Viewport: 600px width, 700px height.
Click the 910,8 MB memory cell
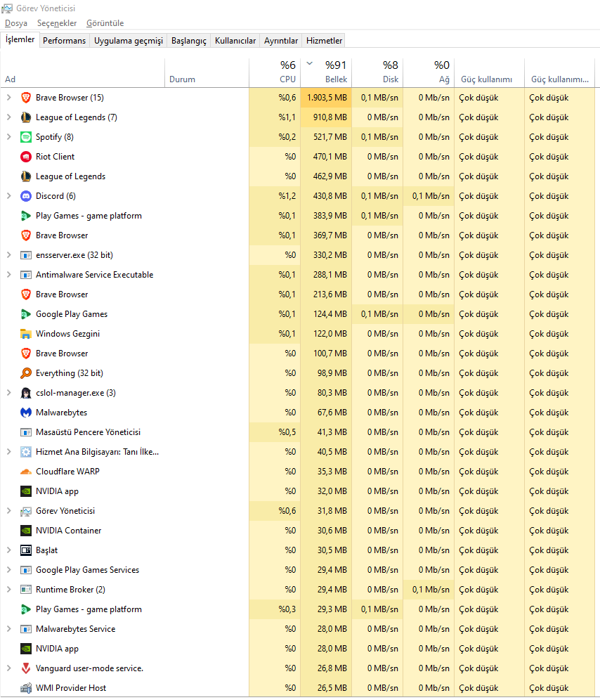pos(326,117)
